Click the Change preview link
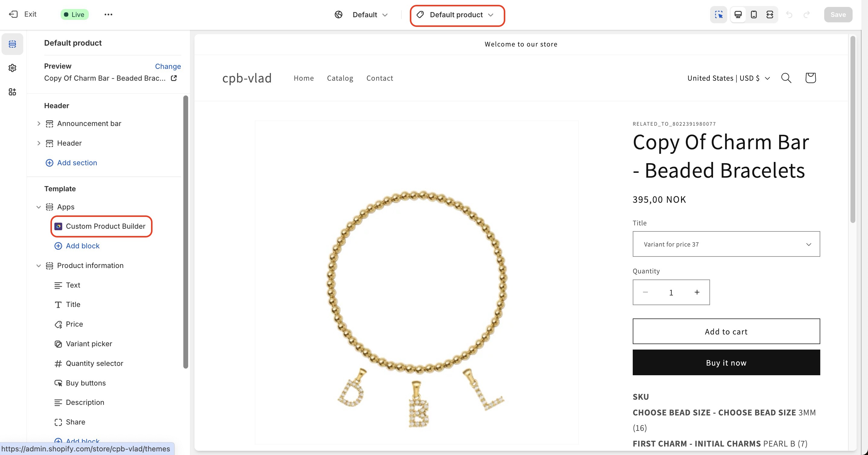Screen dimensions: 868x455 click(x=168, y=66)
